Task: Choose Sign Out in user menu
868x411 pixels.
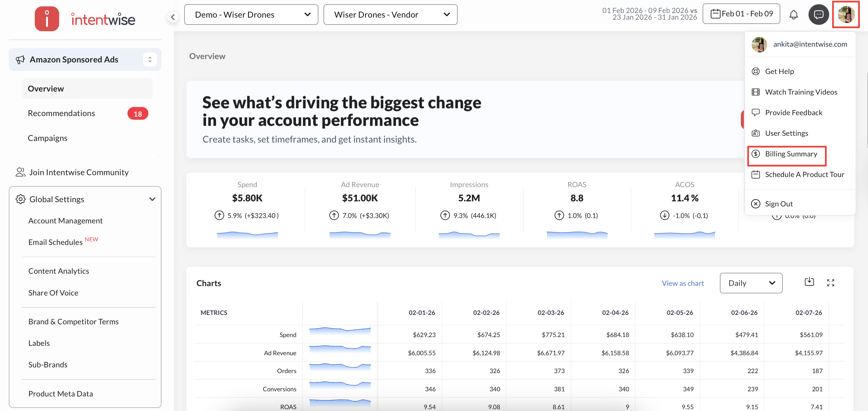Action: [778, 204]
